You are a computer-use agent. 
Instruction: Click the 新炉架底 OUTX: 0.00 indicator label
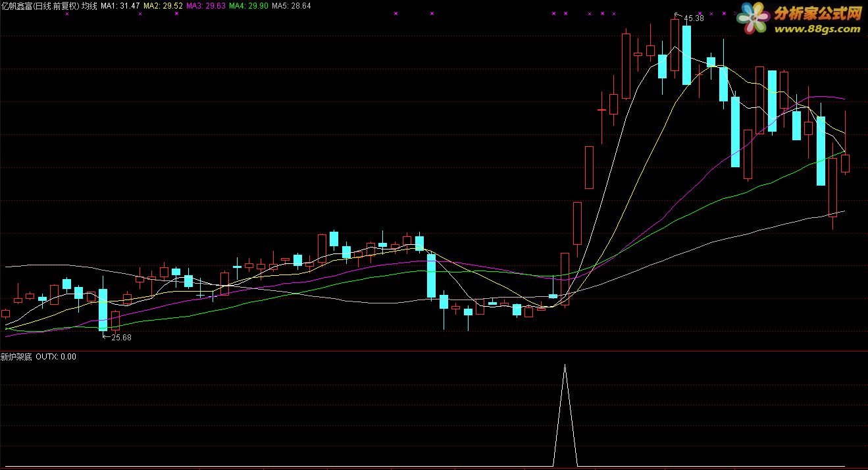(x=39, y=357)
